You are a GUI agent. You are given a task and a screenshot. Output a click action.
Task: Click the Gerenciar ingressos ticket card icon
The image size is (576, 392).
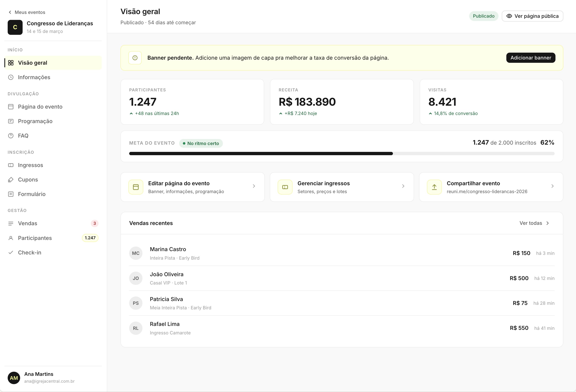point(285,187)
